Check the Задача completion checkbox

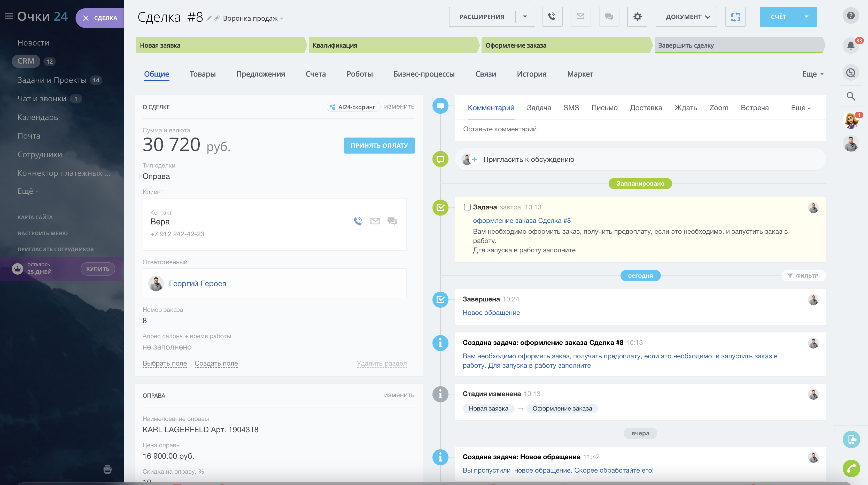pyautogui.click(x=467, y=207)
